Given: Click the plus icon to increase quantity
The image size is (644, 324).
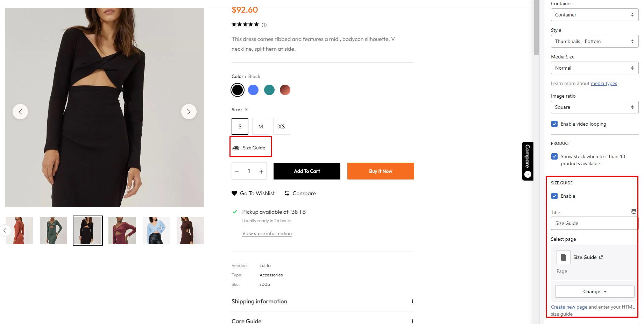Looking at the screenshot, I should click(261, 171).
